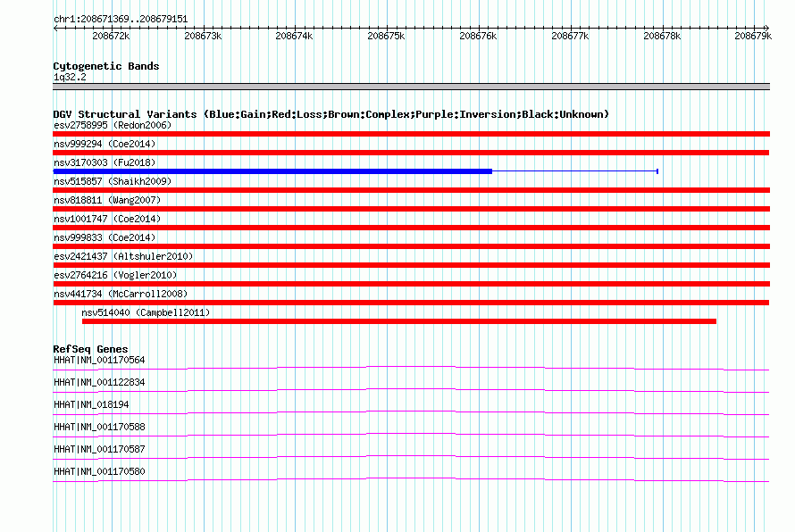795x532 pixels.
Task: Click the 208676k ruler tick label
Action: click(478, 36)
